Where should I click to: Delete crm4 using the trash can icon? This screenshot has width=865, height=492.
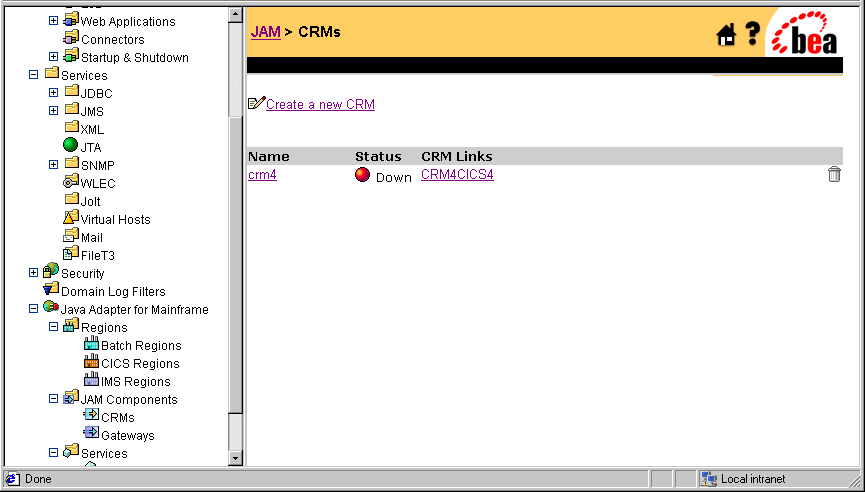tap(834, 174)
